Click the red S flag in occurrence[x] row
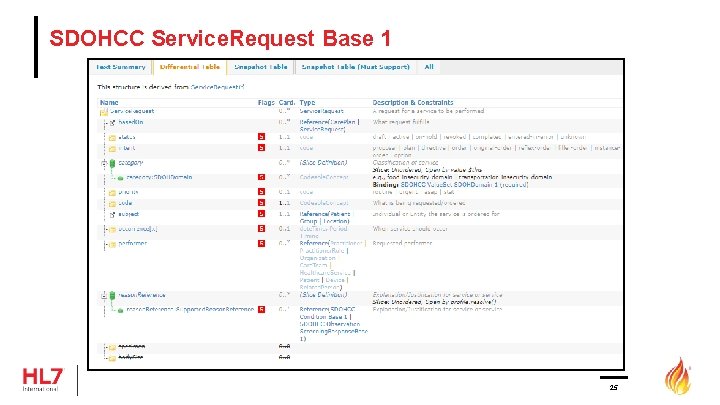Screen dimensions: 720x405 click(261, 229)
